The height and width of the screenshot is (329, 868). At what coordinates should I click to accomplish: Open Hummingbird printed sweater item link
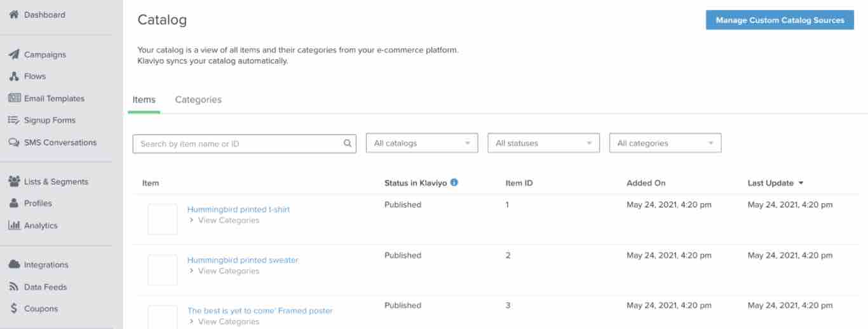[243, 260]
